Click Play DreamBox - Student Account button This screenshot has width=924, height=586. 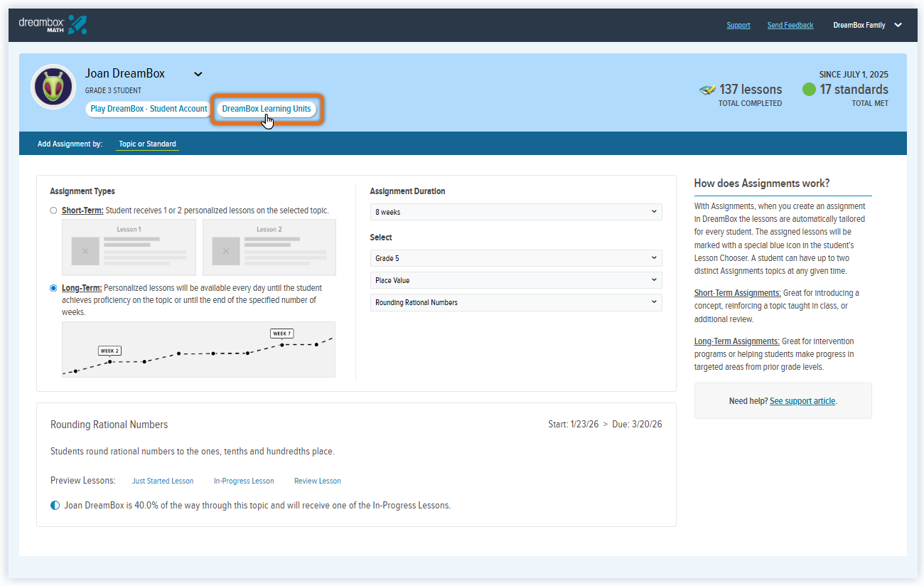coord(149,109)
